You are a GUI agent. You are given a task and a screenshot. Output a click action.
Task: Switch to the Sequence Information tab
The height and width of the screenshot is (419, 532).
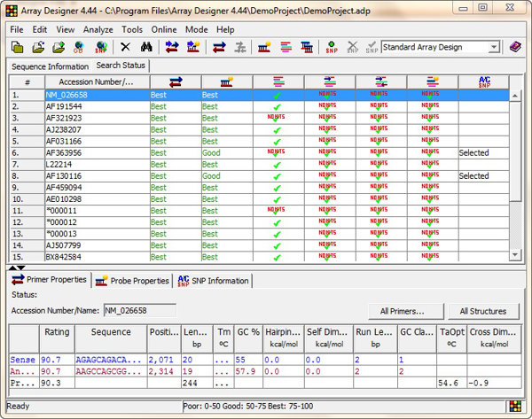pos(51,66)
